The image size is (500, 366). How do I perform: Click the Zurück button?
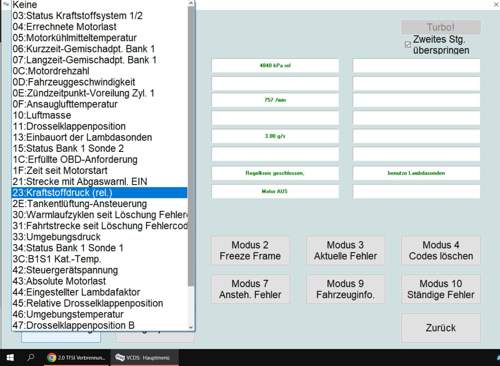[x=441, y=328]
